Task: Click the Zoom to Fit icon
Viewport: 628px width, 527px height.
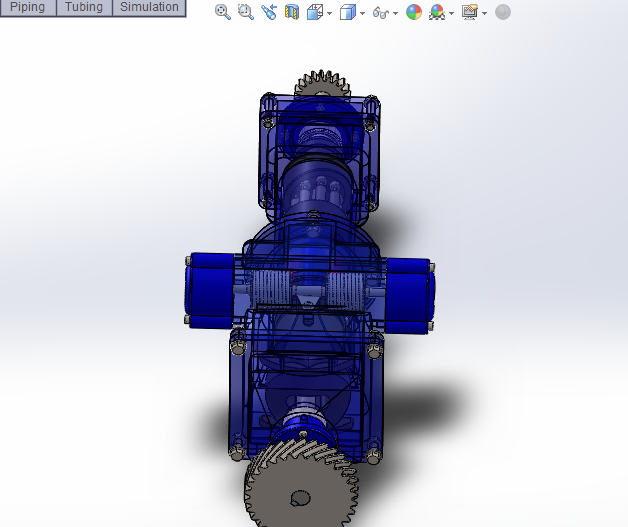Action: (x=223, y=12)
